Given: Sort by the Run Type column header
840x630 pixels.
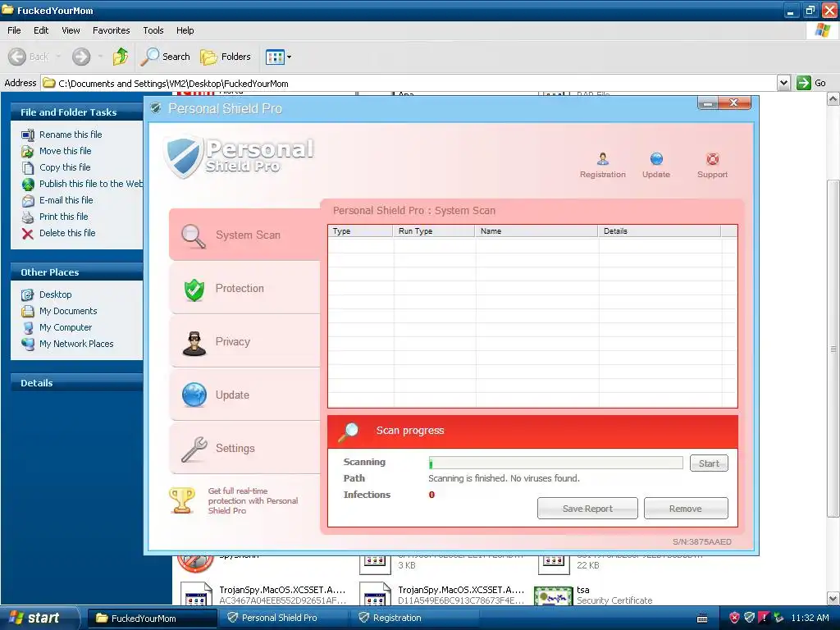Looking at the screenshot, I should tap(434, 231).
